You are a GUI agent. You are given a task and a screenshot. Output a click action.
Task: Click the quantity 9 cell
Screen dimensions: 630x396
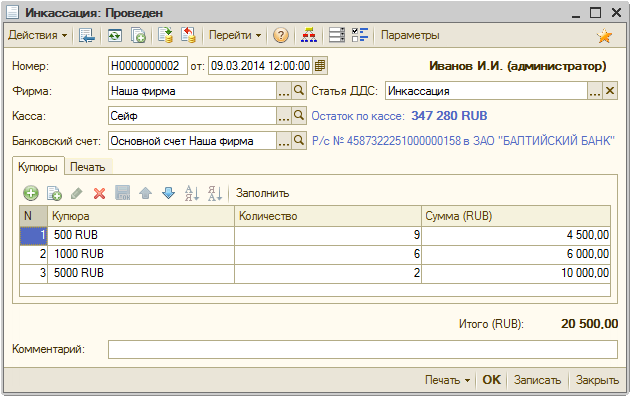(x=328, y=235)
